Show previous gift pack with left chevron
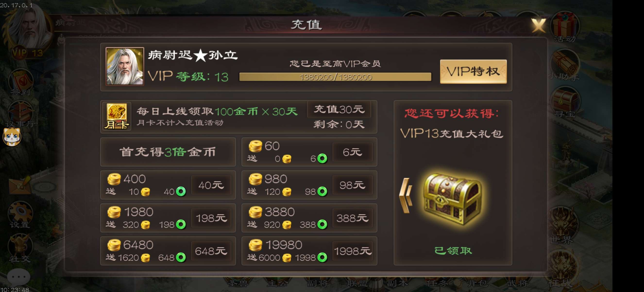The image size is (644, 292). point(406,195)
